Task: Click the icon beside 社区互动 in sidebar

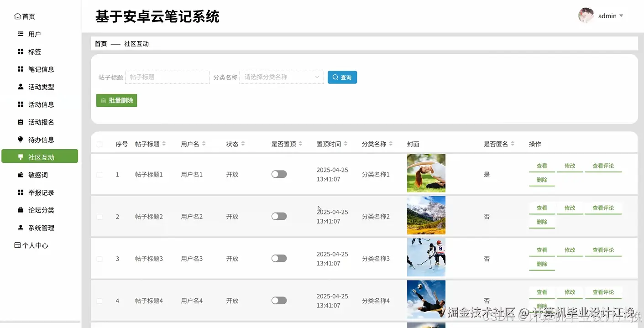Action: 21,157
